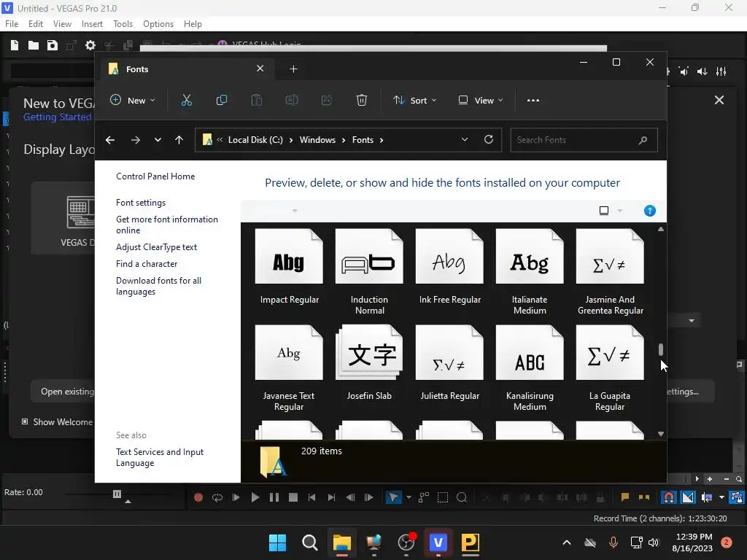Click the Record button in VEGAS transport
Image resolution: width=747 pixels, height=560 pixels.
pos(198,497)
